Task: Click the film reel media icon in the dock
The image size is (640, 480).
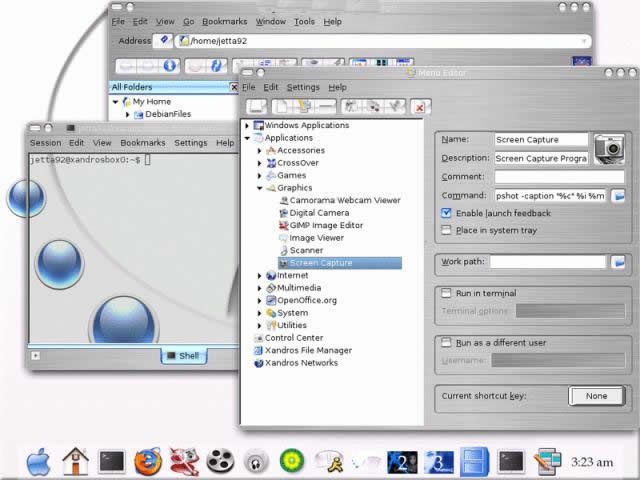Action: click(x=220, y=462)
